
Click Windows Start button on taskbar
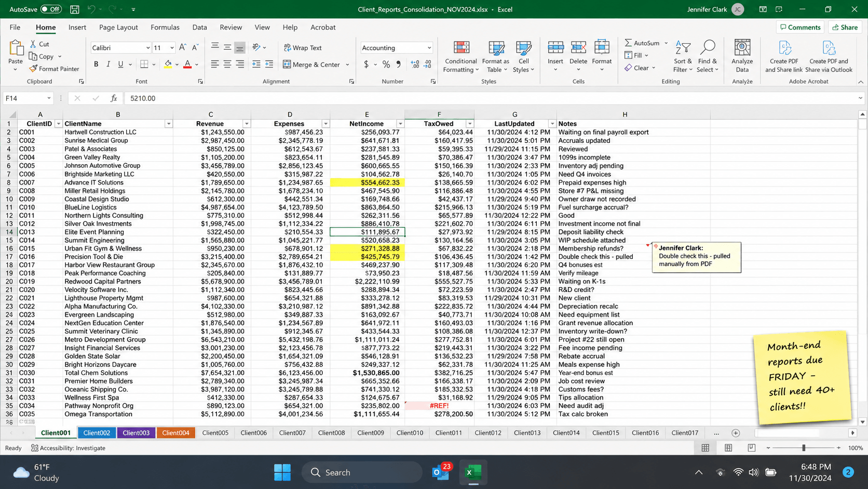point(282,472)
